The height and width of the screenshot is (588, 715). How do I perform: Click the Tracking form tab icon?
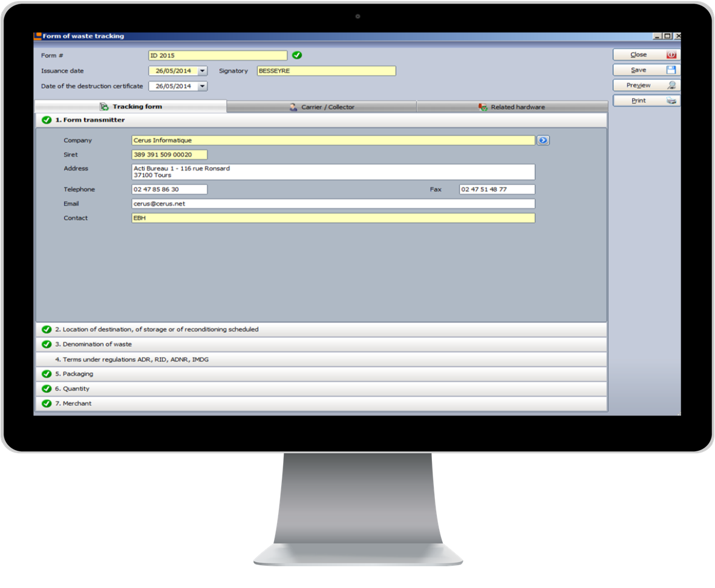[x=105, y=106]
